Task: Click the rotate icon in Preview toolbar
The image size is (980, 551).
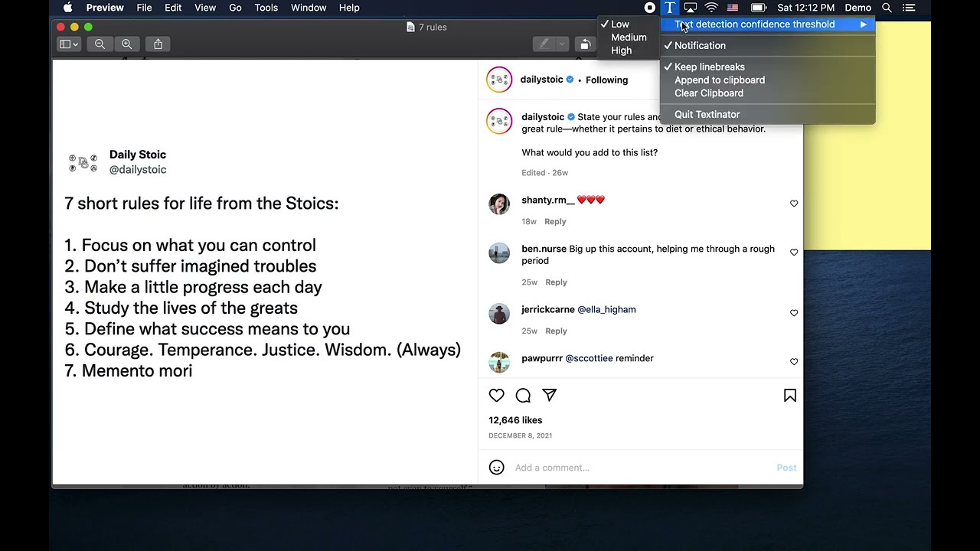Action: pos(585,44)
